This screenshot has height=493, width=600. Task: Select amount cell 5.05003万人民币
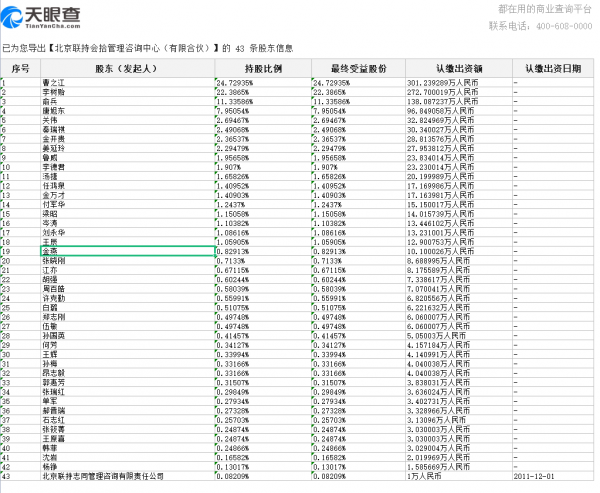point(459,336)
